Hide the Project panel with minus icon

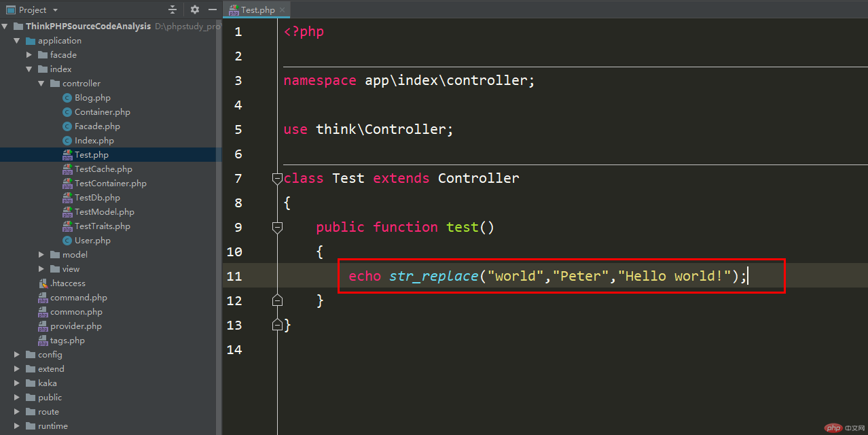click(213, 10)
